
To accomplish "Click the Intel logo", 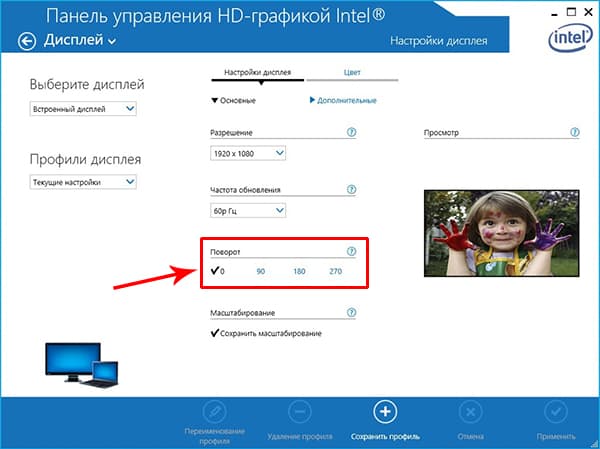I will tap(570, 37).
